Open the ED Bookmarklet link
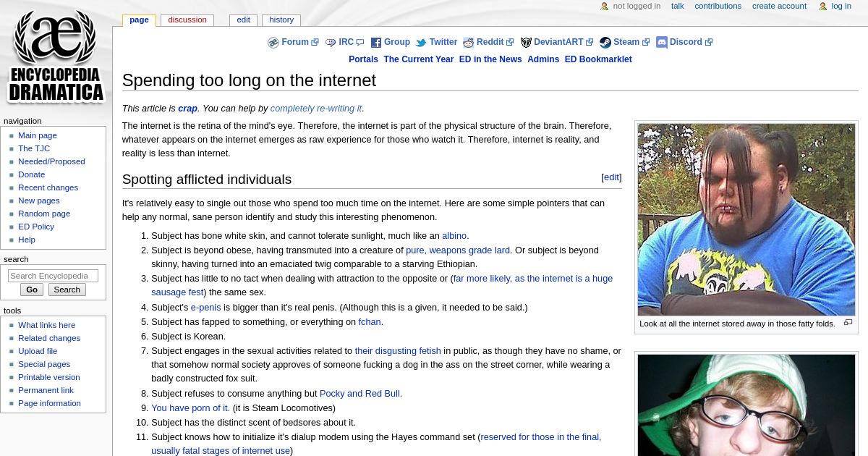868x456 pixels. [598, 59]
